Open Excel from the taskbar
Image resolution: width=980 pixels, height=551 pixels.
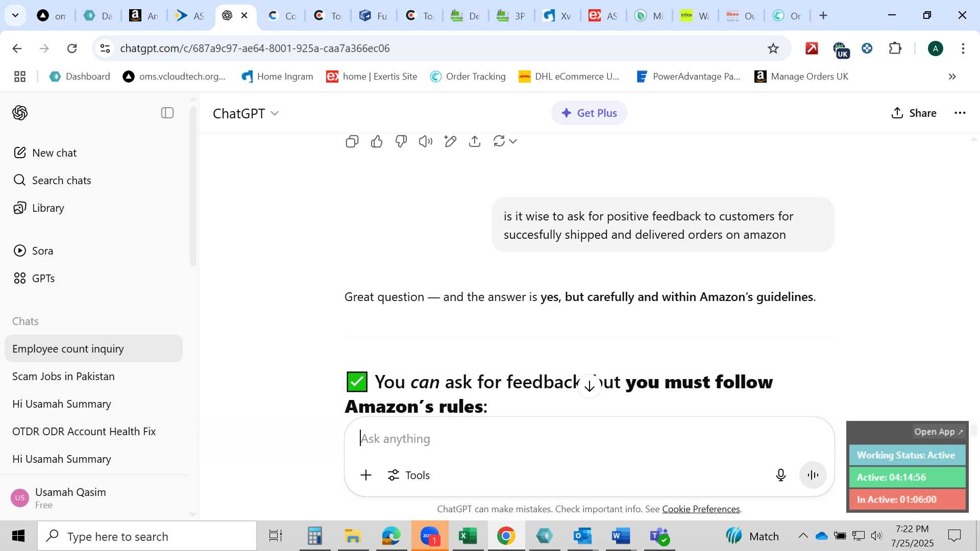[468, 536]
